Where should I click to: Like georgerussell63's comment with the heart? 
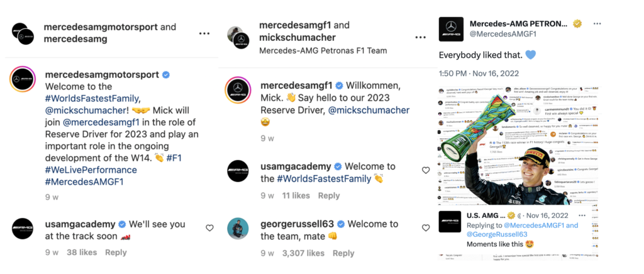tap(426, 228)
